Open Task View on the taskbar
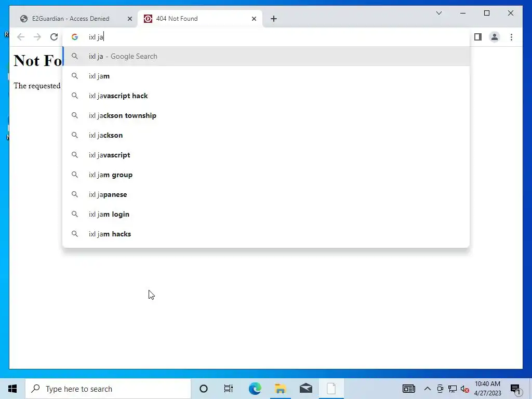Screen dimensions: 532x399 coord(229,389)
